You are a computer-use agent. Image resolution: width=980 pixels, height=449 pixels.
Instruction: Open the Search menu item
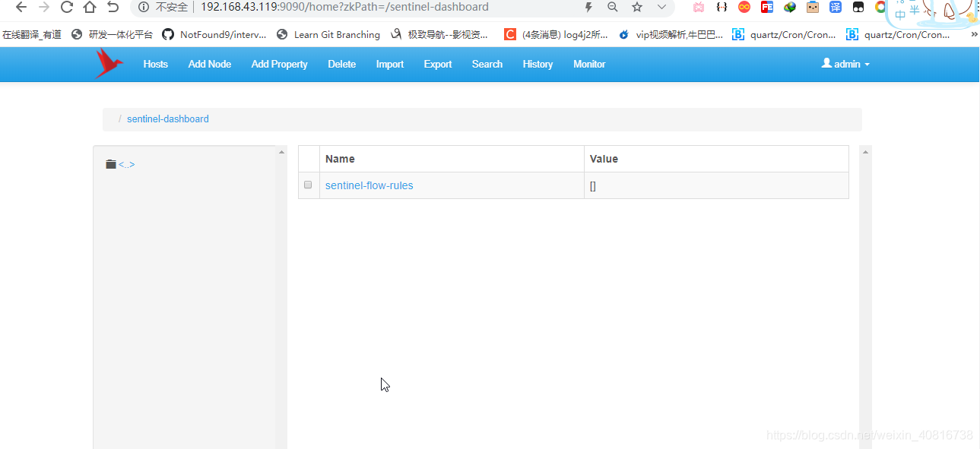(x=487, y=64)
